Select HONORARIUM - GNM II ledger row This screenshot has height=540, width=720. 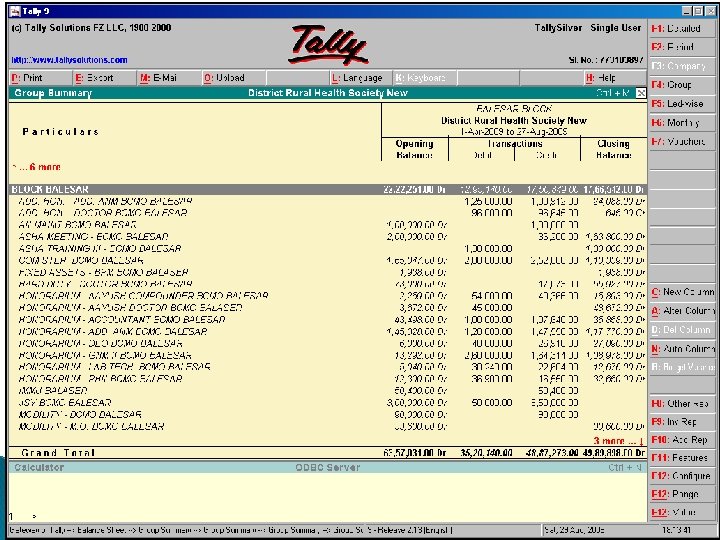(328, 355)
